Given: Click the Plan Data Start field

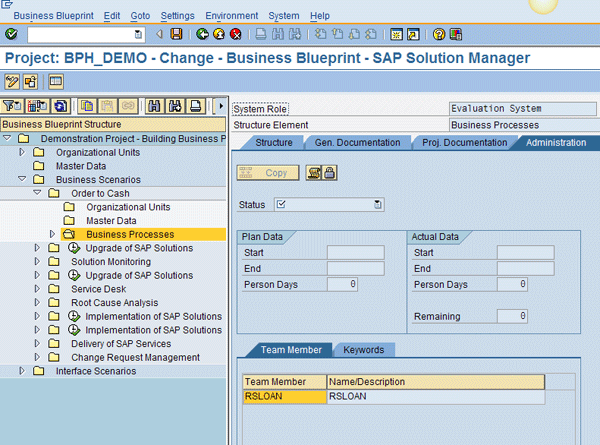Looking at the screenshot, I should 355,253.
